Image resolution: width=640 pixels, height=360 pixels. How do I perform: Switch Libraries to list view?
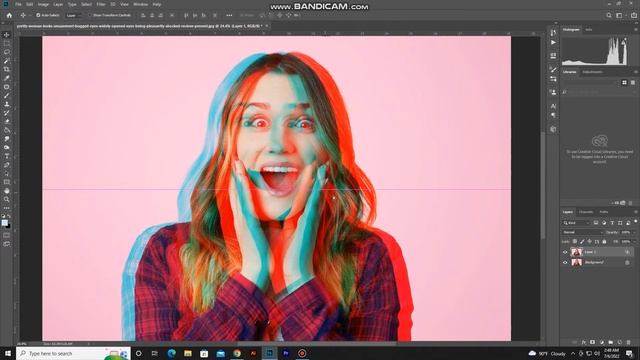tap(633, 82)
